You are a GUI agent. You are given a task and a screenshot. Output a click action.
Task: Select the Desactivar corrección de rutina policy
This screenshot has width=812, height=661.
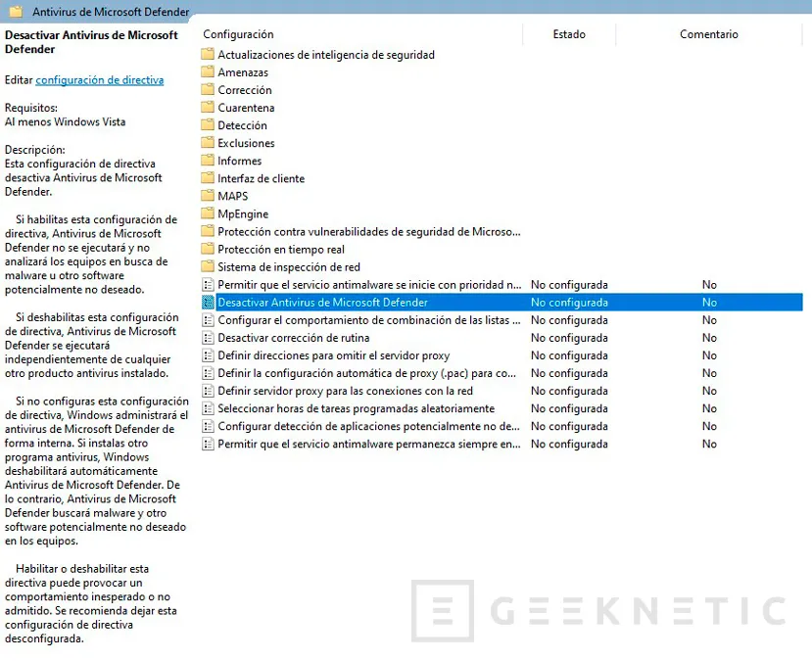pos(294,338)
